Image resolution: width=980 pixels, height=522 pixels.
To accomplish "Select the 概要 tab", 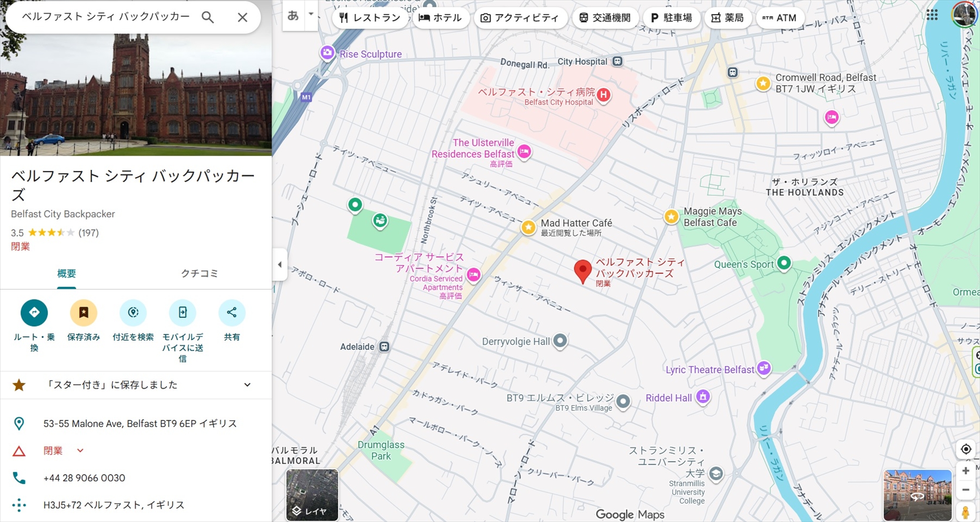I will click(x=67, y=274).
